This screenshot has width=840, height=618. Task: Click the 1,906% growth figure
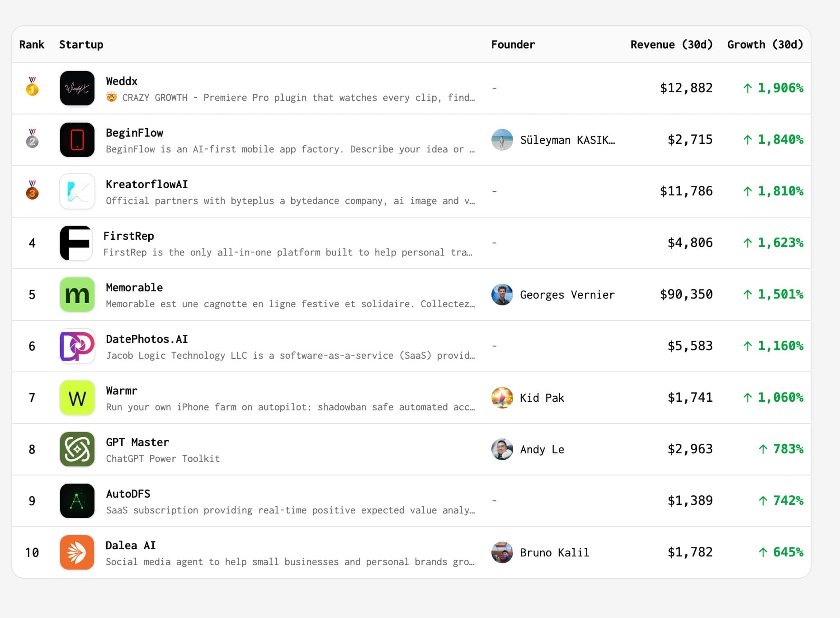[x=773, y=88]
